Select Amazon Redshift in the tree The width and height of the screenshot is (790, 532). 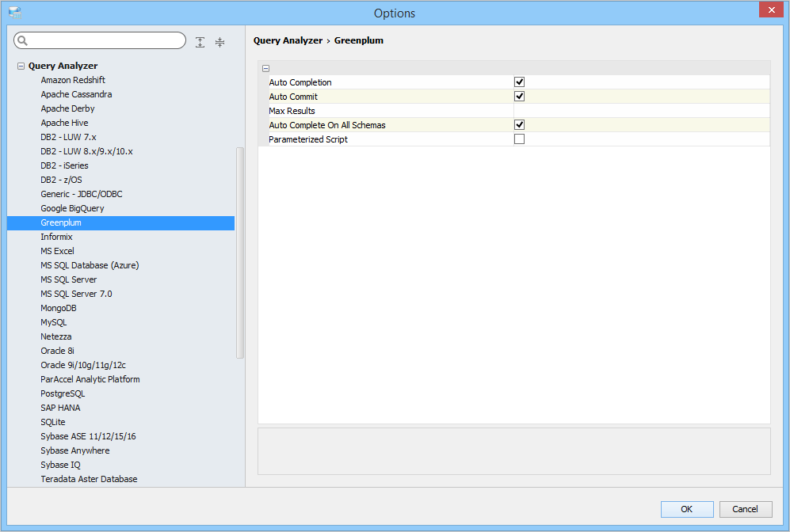point(73,80)
